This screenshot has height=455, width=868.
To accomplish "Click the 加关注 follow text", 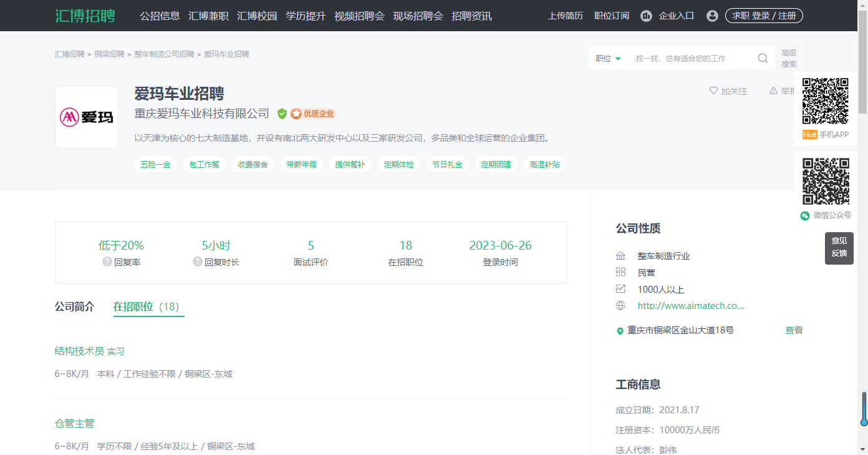I will pyautogui.click(x=734, y=91).
